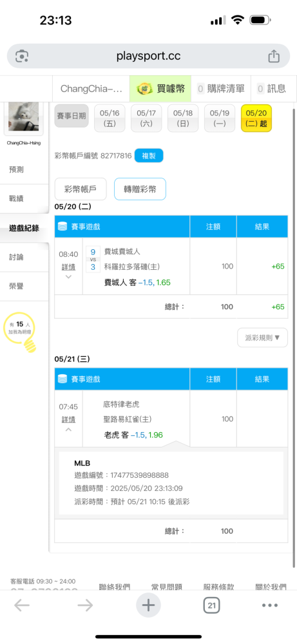Tap 轉贈彩幣 to transfer coins
297x644 pixels.
(140, 189)
